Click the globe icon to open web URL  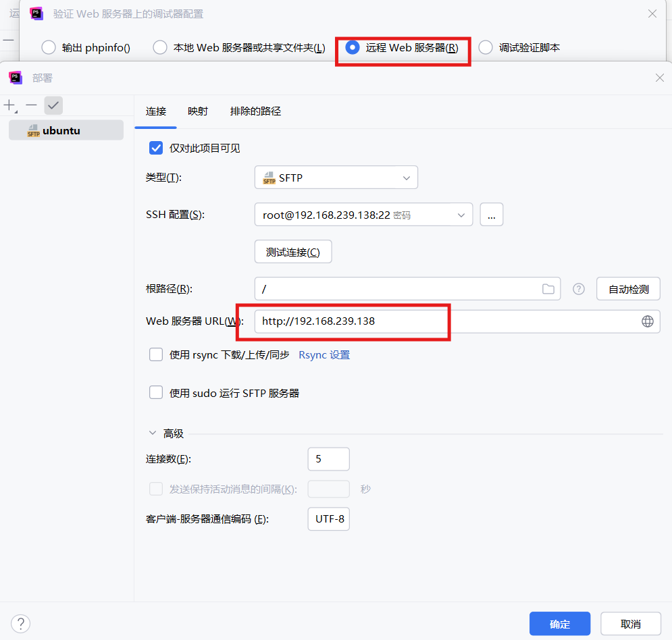[x=647, y=321]
